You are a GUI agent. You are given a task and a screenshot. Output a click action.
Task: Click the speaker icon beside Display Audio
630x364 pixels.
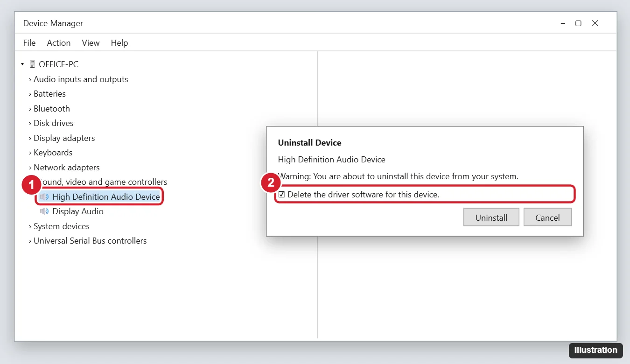(x=44, y=211)
